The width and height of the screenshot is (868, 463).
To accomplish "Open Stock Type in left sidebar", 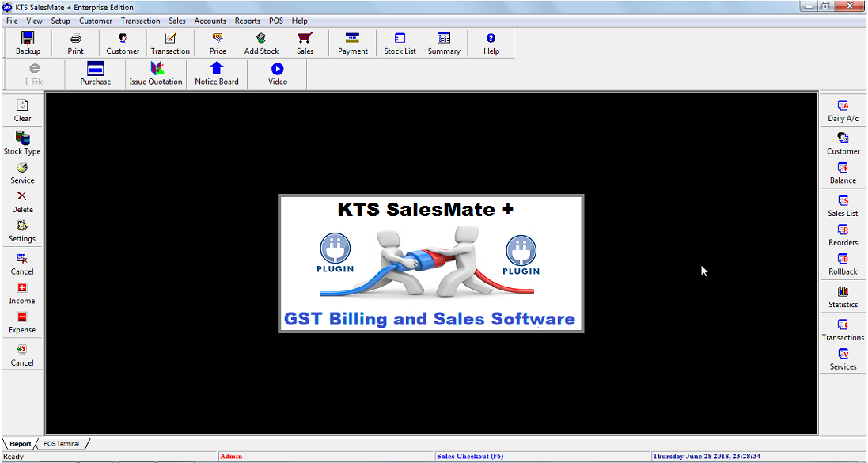I will pyautogui.click(x=23, y=143).
